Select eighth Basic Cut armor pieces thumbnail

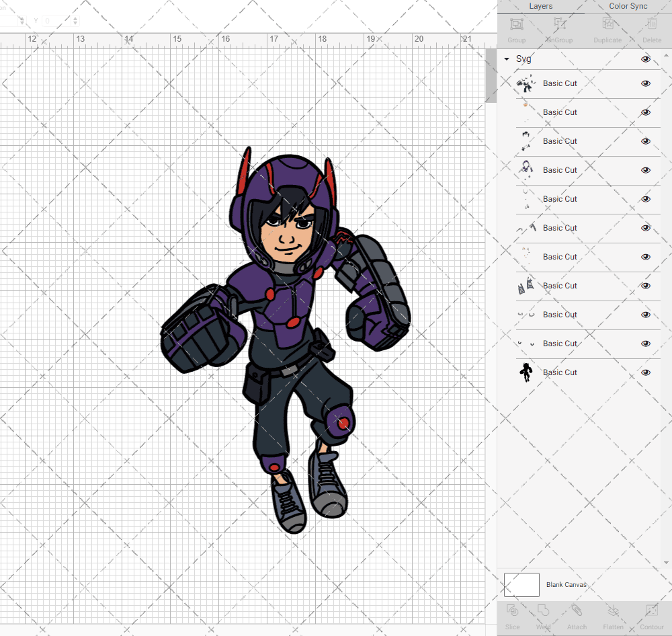(x=526, y=286)
